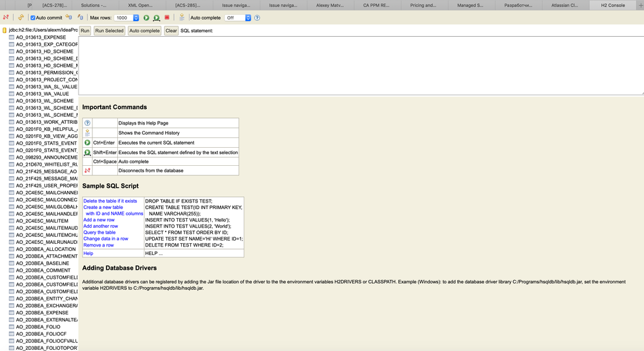Screen dimensions: 644x351
Task: Click the 'Create a new table' link
Action: pos(103,207)
